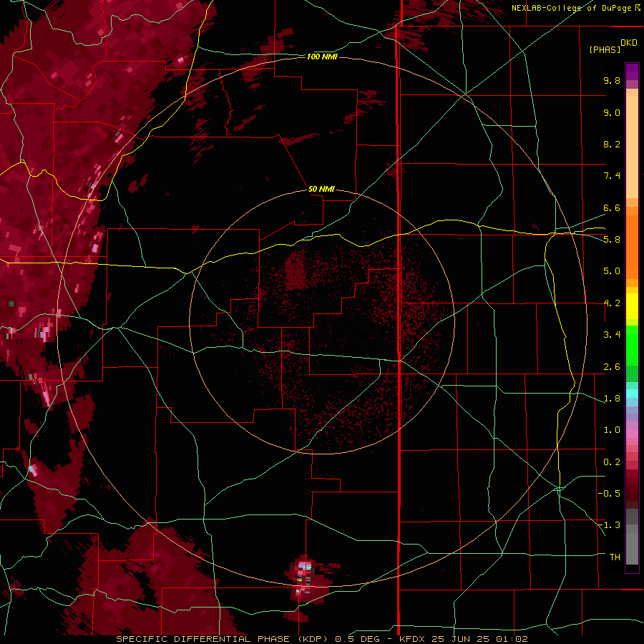Click the 7.4 value on the color scale
This screenshot has width=644, height=644.
612,176
